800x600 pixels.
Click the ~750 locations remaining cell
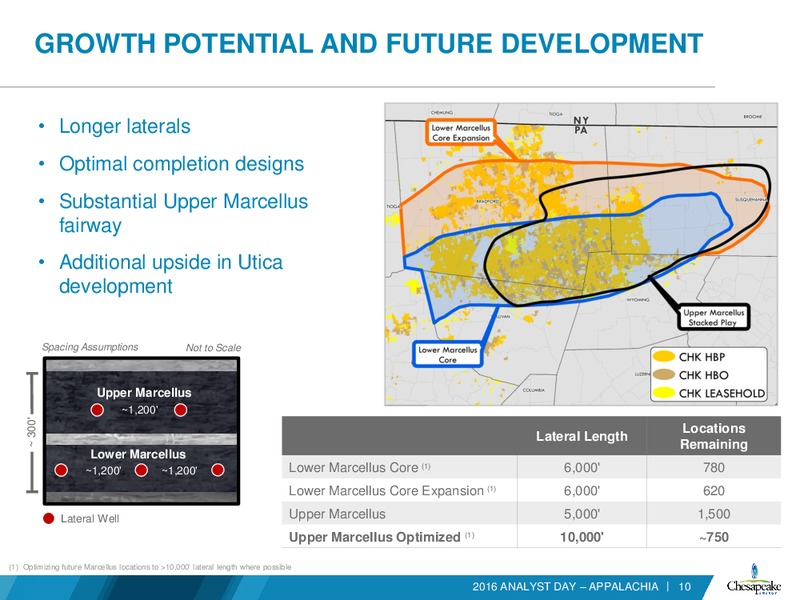[x=713, y=537]
